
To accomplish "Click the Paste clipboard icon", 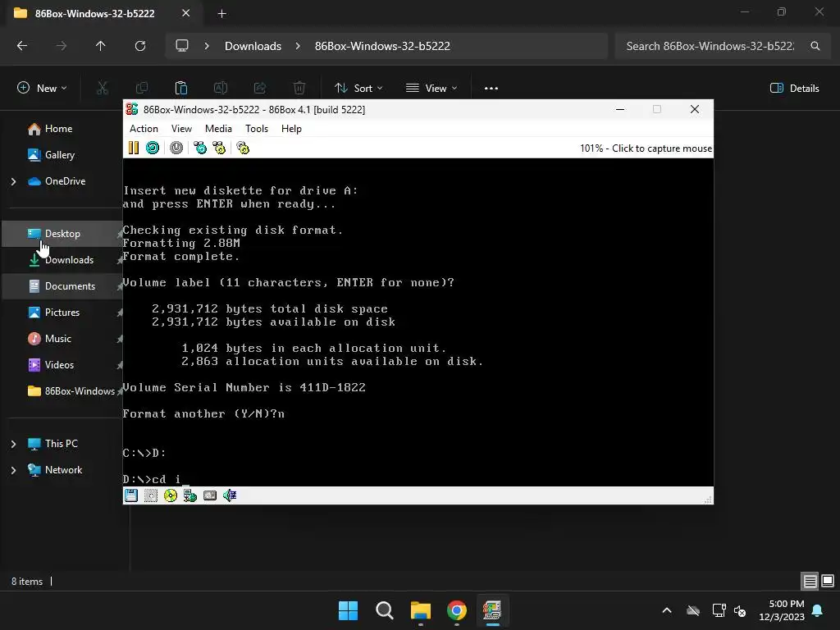I will 181,89.
